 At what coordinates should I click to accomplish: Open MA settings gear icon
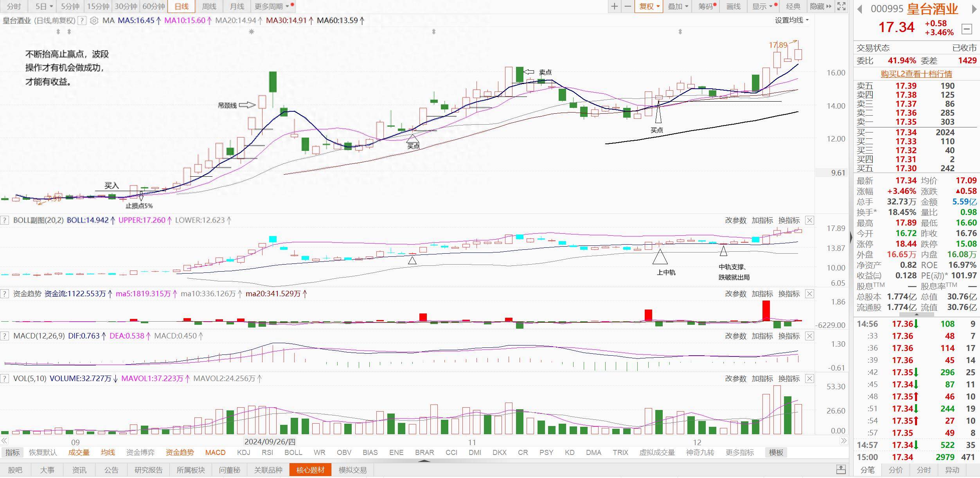coord(94,21)
